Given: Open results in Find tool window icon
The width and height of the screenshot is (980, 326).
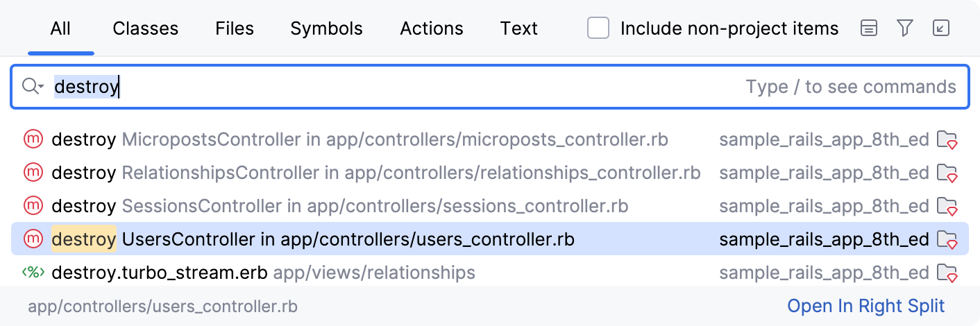Looking at the screenshot, I should click(x=941, y=28).
